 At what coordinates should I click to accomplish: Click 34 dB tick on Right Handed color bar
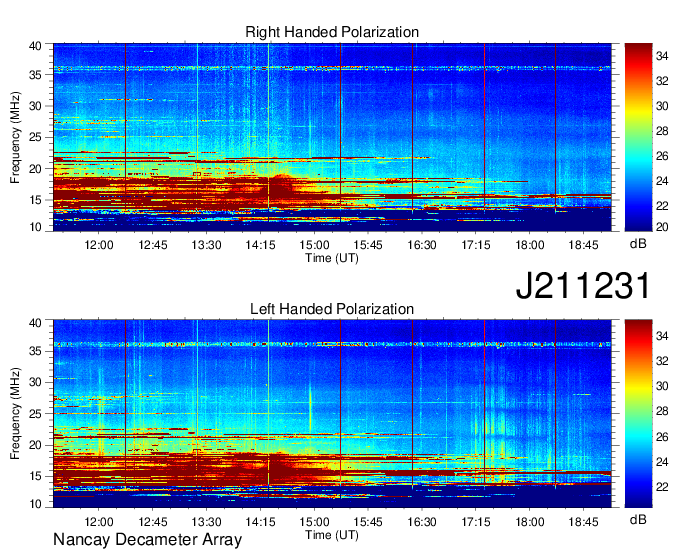(662, 56)
